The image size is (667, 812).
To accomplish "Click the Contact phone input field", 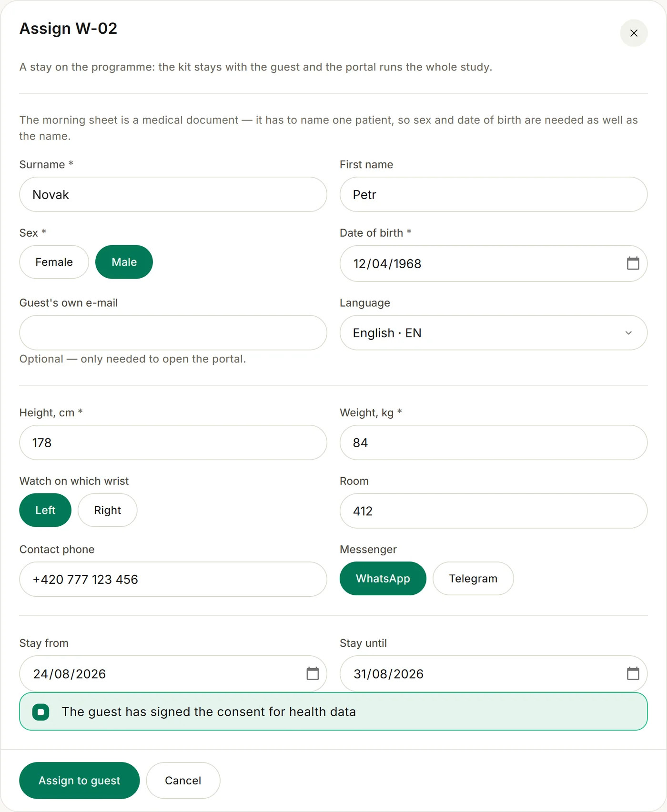I will [x=173, y=579].
